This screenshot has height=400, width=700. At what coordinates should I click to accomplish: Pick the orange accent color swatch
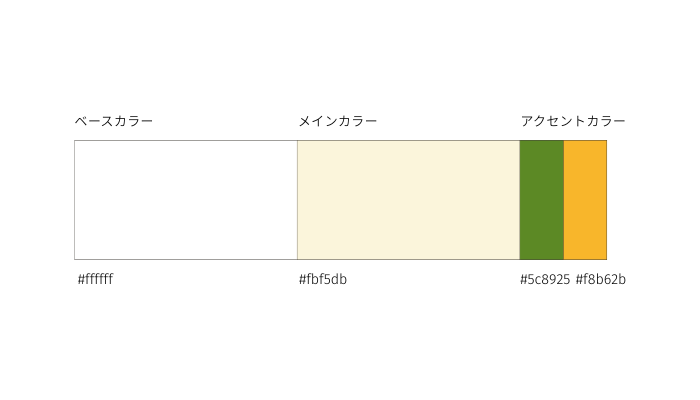pyautogui.click(x=585, y=200)
